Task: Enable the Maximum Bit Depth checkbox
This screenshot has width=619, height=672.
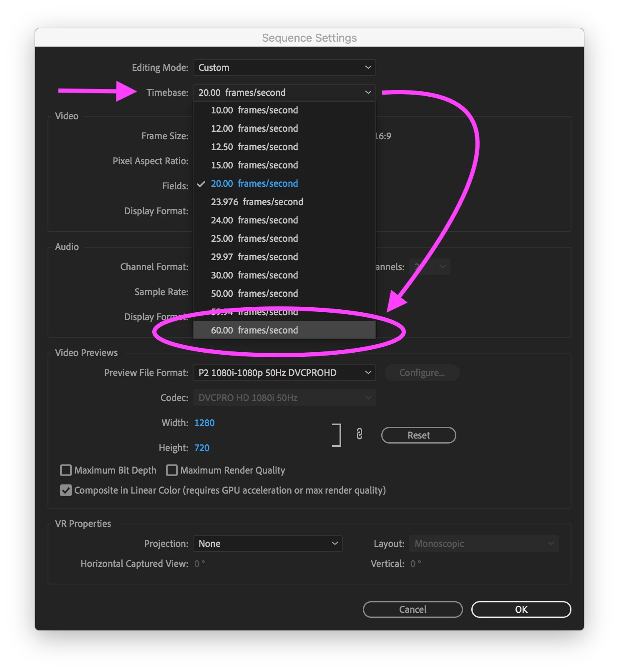Action: [x=66, y=470]
